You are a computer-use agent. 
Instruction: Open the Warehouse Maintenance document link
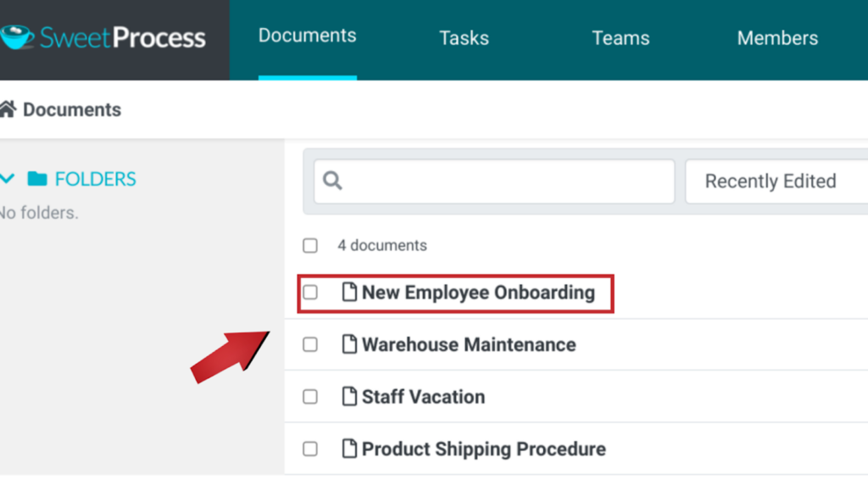469,344
